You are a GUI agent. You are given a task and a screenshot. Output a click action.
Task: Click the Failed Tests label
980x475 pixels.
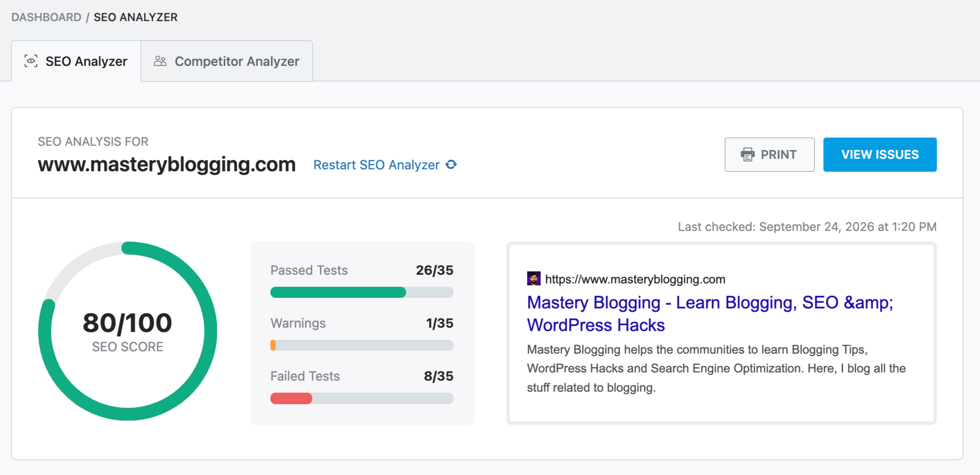[x=305, y=376]
